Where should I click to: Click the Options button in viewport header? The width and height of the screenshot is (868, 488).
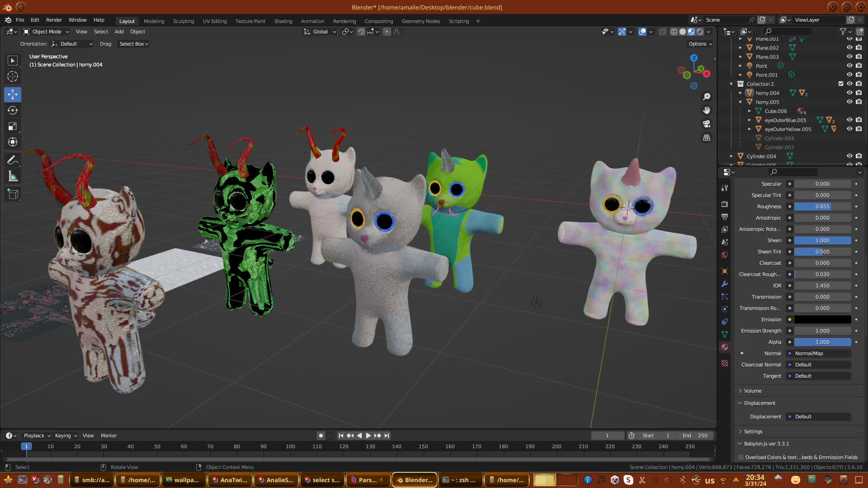pyautogui.click(x=700, y=44)
